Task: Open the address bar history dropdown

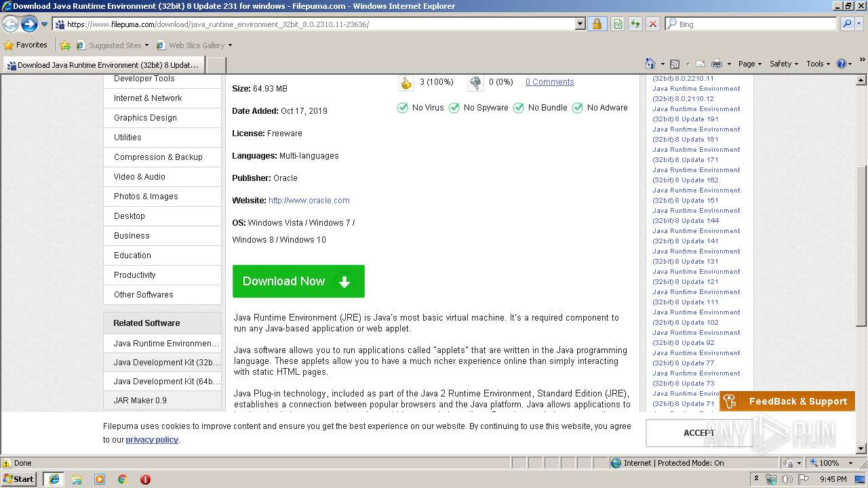Action: tap(580, 24)
